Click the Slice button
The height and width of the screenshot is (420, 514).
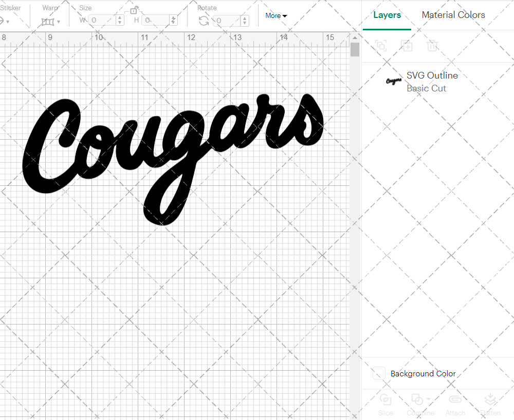tap(385, 405)
